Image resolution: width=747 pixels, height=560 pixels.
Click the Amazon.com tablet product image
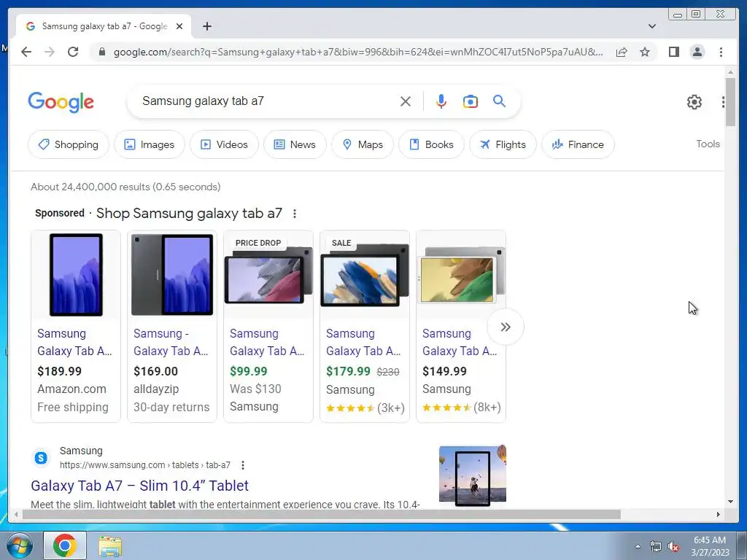(76, 275)
